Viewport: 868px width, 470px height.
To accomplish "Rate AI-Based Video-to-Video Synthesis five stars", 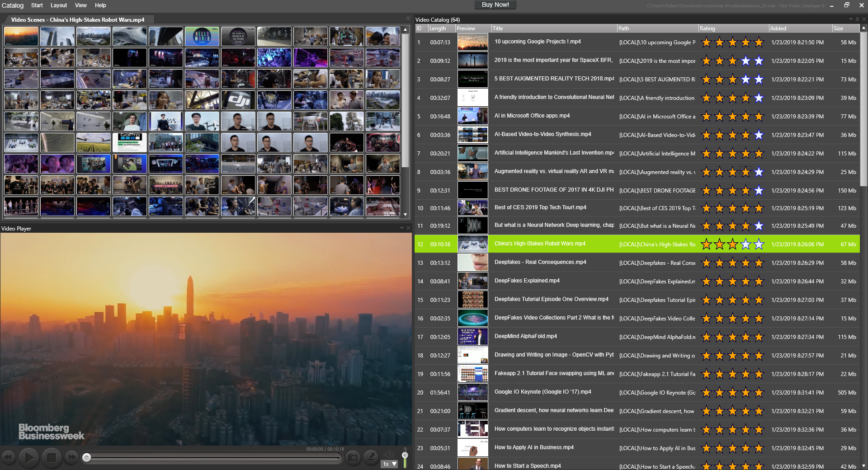I will pos(759,135).
